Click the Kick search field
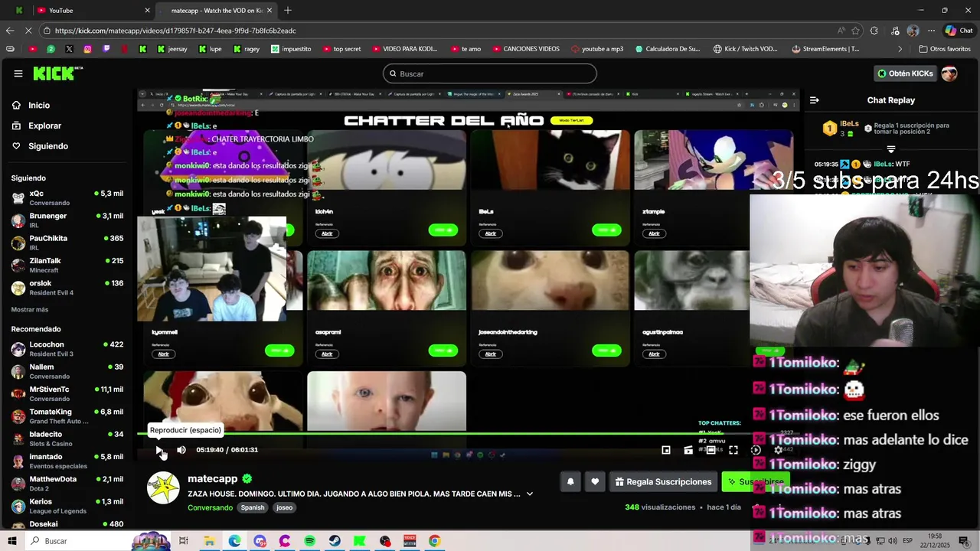Image resolution: width=980 pixels, height=551 pixels. coord(490,73)
